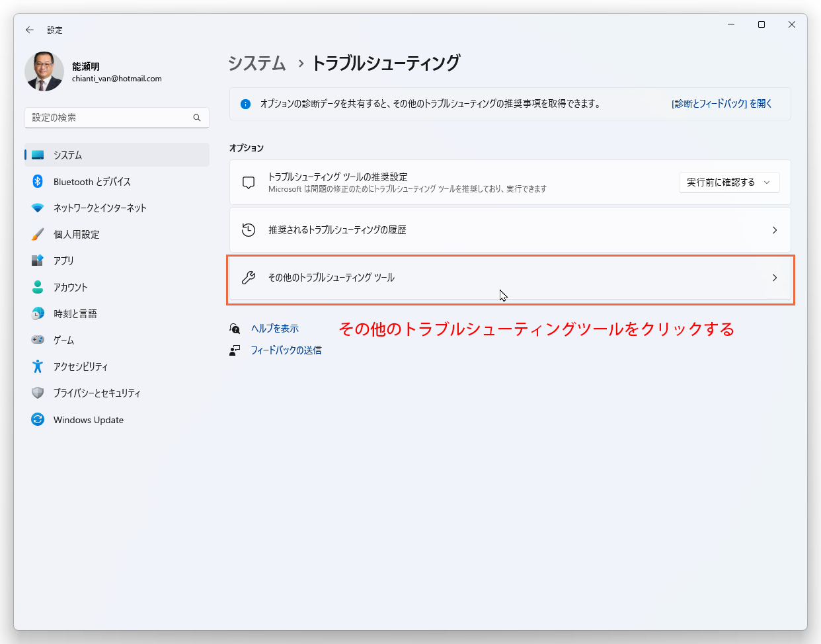Click the speech bubble icon for 推奨設定
The height and width of the screenshot is (644, 821).
click(x=249, y=182)
